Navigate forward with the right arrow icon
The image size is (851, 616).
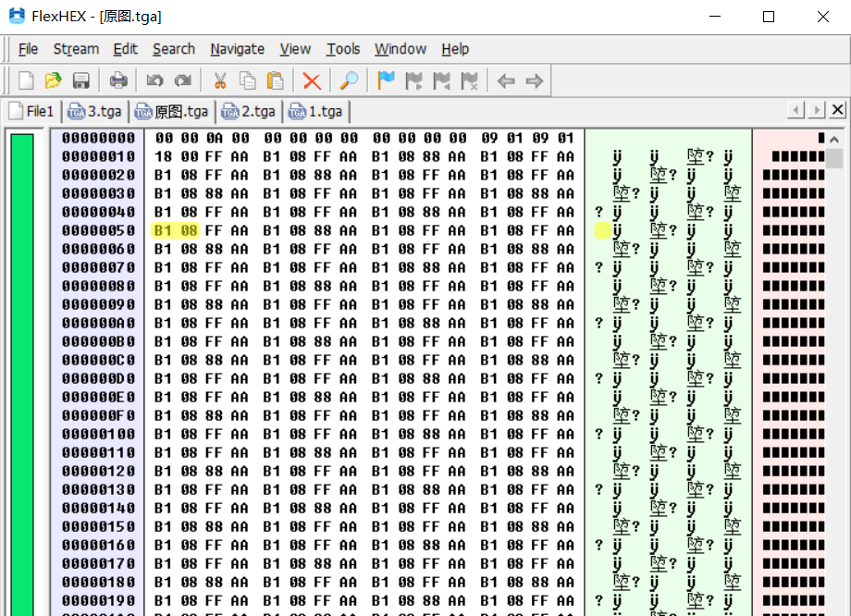534,80
